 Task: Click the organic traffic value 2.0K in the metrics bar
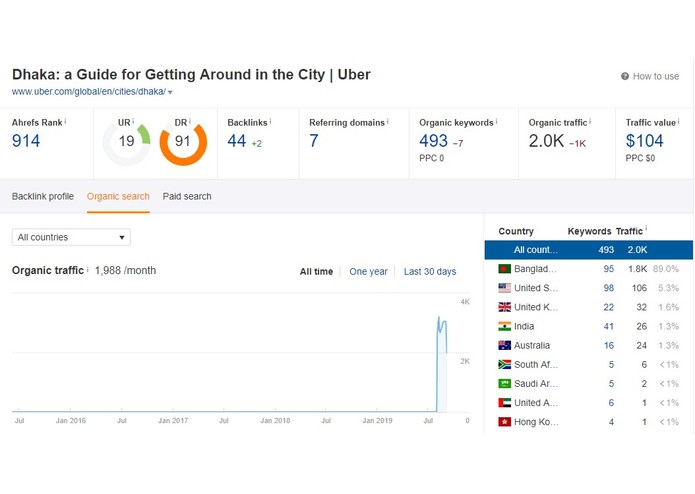tap(546, 141)
